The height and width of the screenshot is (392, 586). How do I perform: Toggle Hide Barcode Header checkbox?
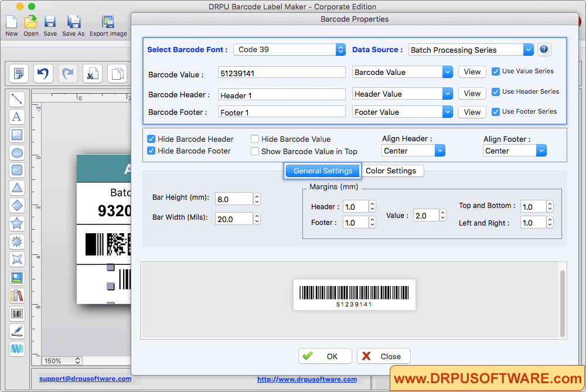151,139
